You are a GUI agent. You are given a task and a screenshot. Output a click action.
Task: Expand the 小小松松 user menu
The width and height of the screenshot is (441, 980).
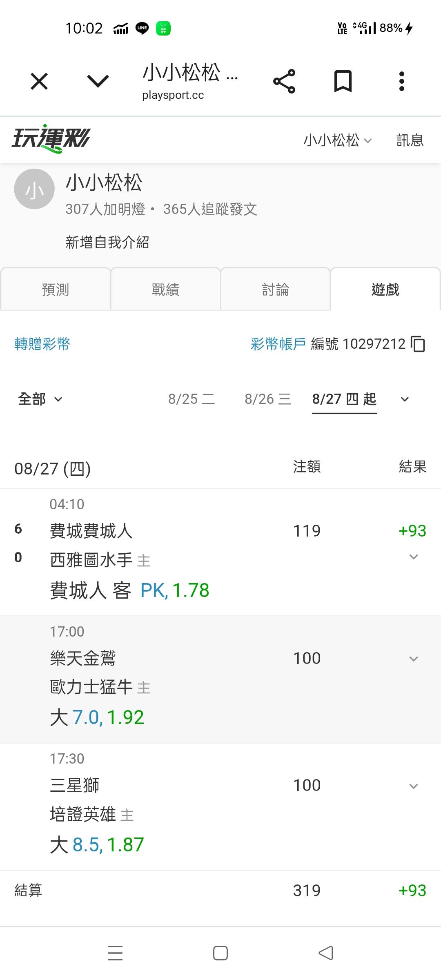(338, 140)
